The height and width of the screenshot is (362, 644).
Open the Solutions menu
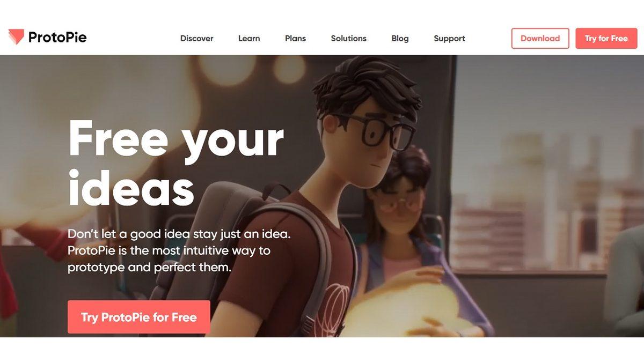pyautogui.click(x=349, y=39)
